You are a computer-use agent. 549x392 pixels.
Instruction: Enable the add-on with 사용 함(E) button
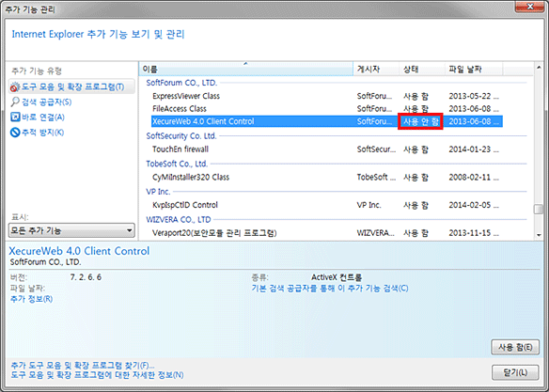[x=515, y=347]
